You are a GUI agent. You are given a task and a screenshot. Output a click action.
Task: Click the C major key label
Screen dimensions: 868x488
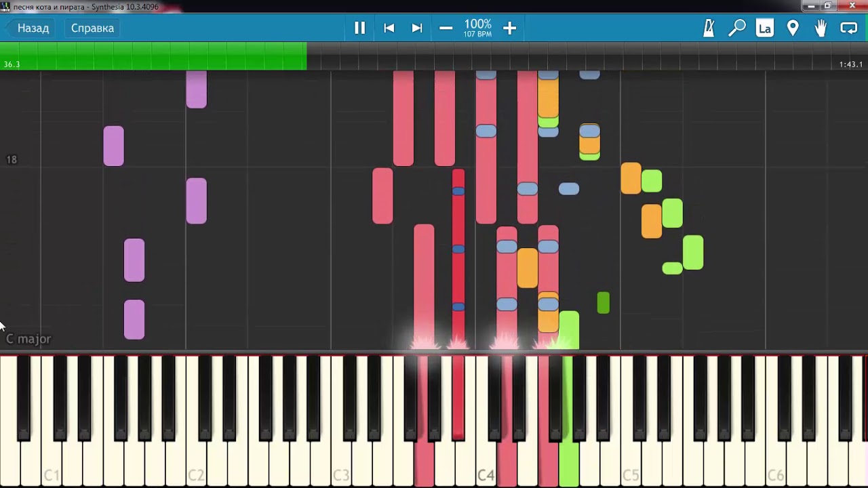click(28, 339)
